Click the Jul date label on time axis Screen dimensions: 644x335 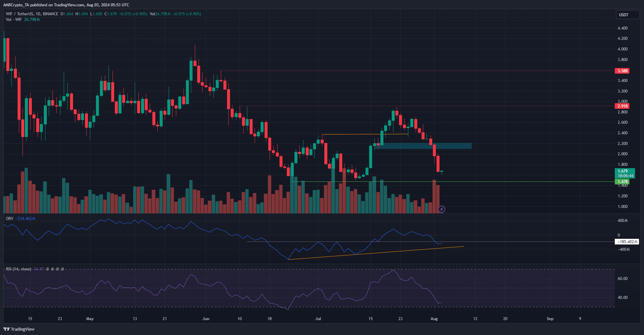click(x=318, y=319)
